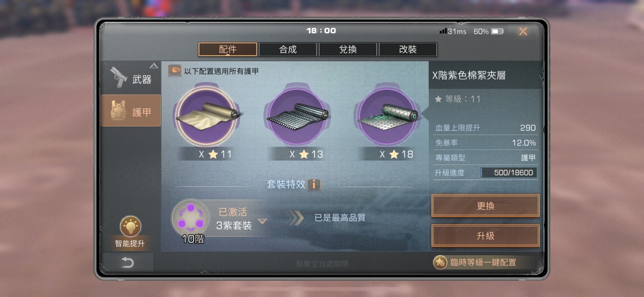Switch to the 兌換 tab
Viewport: 644px width, 297px height.
[x=348, y=50]
